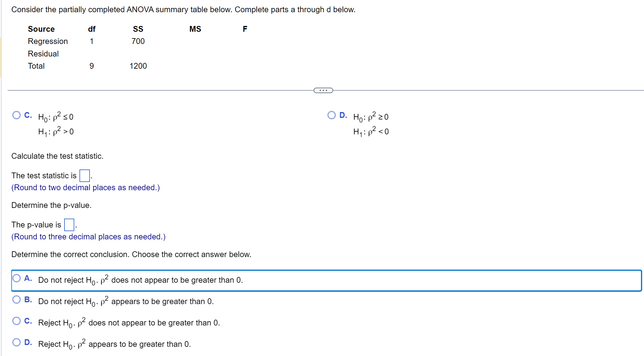Click the SS column header

[138, 29]
